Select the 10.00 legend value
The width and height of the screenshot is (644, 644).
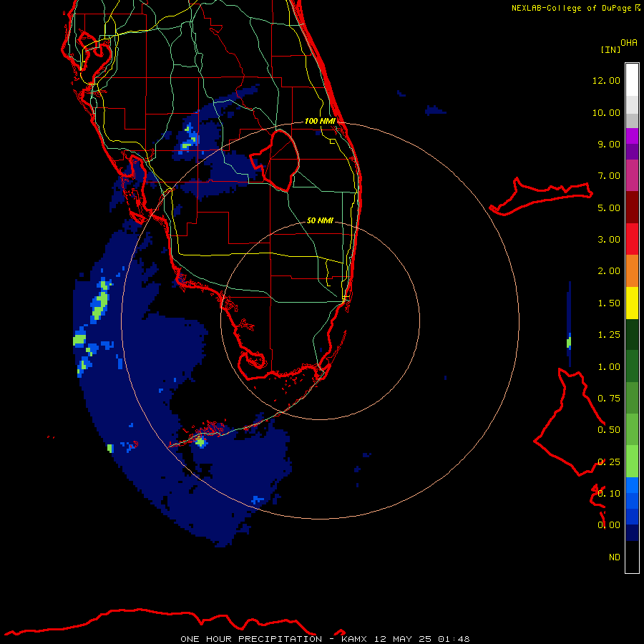pos(606,112)
